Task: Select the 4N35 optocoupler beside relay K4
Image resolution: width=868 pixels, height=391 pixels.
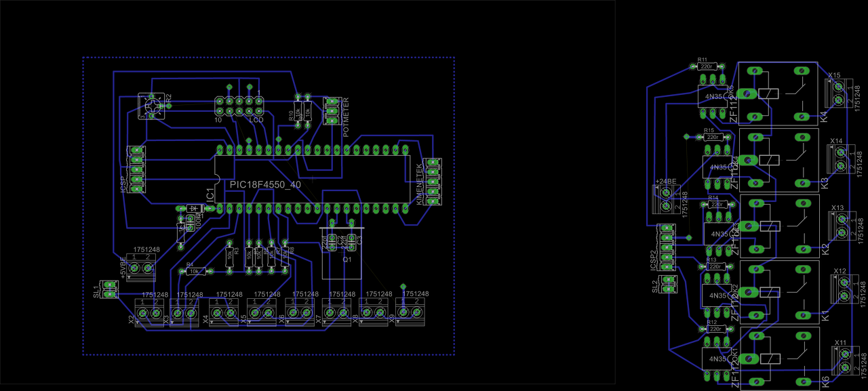Action: coord(714,96)
